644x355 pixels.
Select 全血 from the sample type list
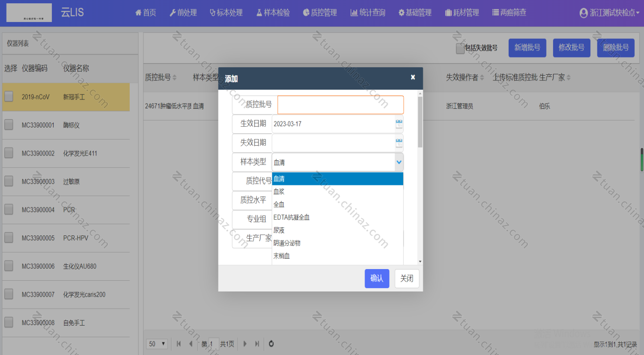[x=337, y=205]
